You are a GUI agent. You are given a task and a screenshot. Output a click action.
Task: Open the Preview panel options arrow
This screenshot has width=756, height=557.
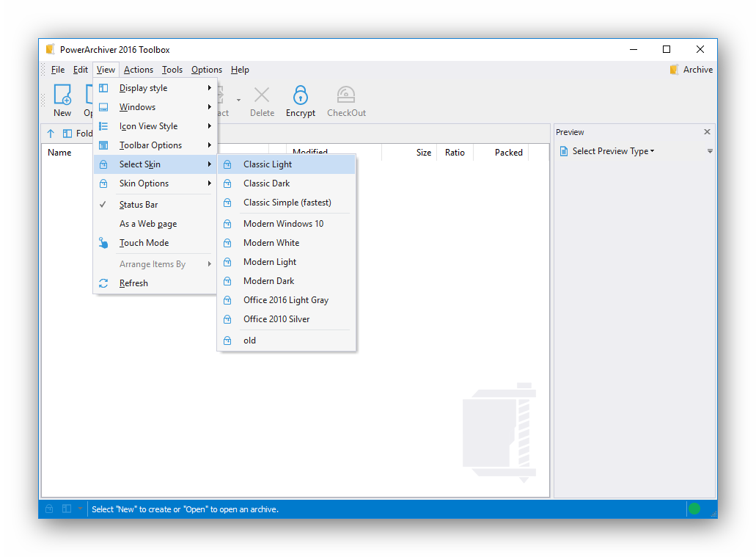pyautogui.click(x=710, y=151)
